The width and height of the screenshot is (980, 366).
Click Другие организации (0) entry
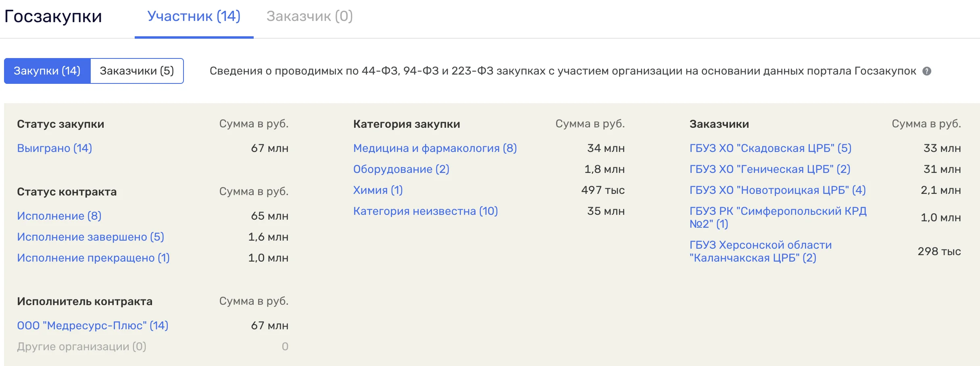(x=81, y=347)
